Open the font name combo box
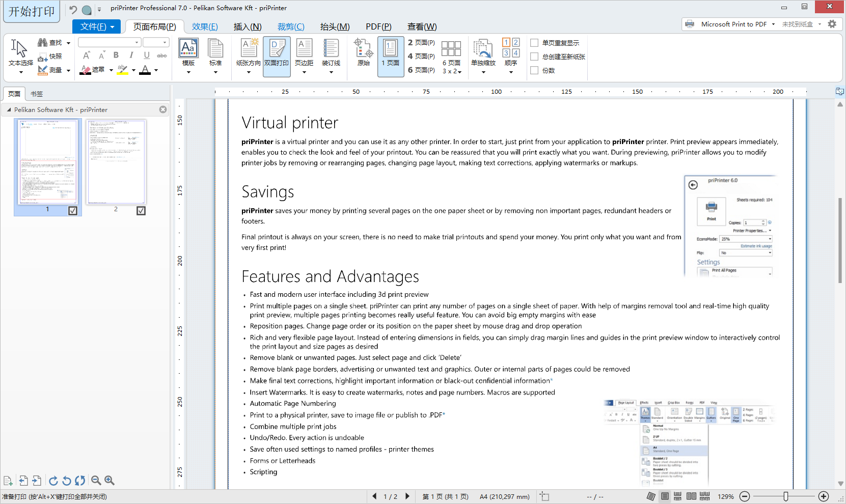Image resolution: width=846 pixels, height=504 pixels. [109, 42]
